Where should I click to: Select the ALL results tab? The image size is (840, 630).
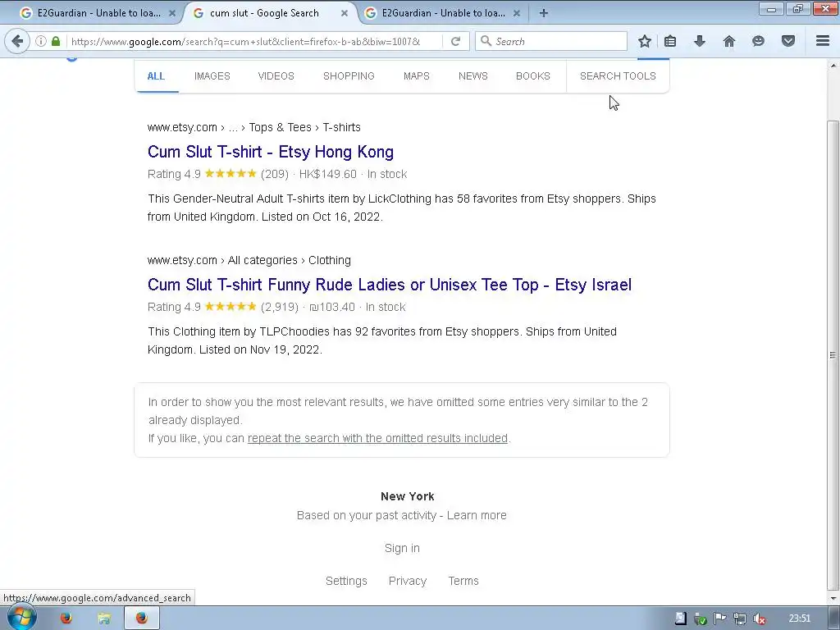point(156,76)
